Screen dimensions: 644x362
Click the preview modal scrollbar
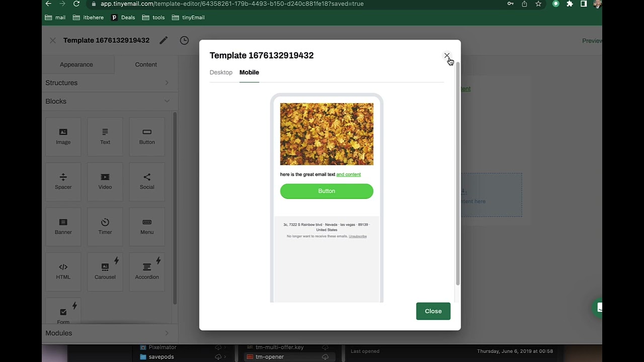[x=457, y=173]
